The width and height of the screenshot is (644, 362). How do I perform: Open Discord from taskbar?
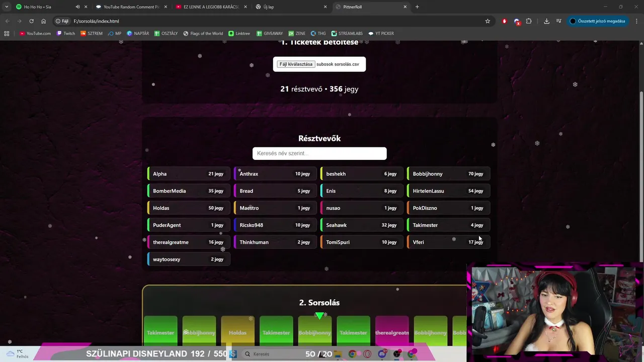pyautogui.click(x=382, y=354)
